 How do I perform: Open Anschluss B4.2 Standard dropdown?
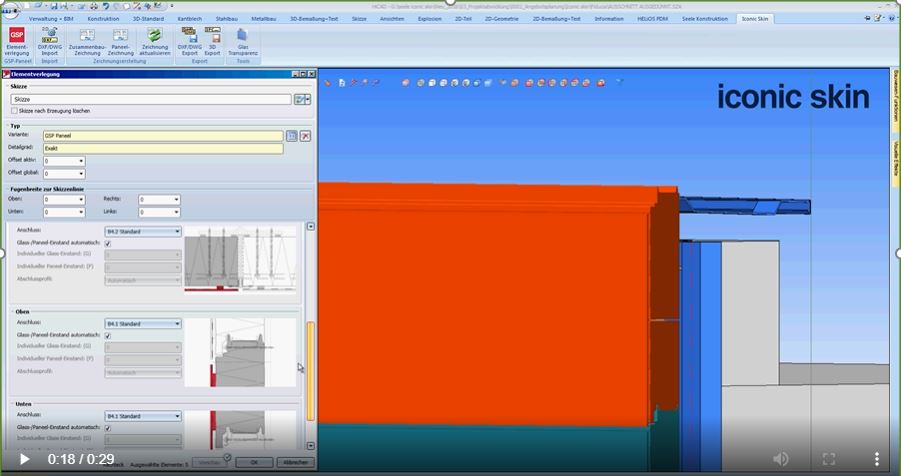click(x=143, y=231)
